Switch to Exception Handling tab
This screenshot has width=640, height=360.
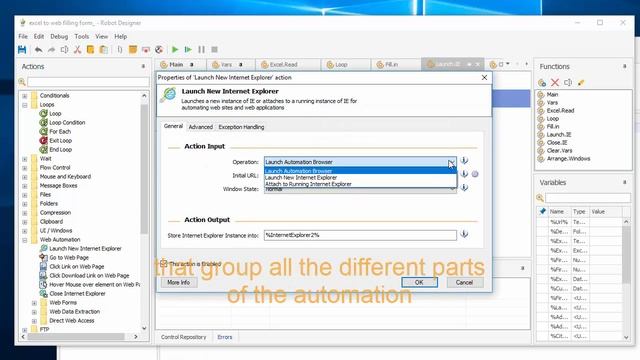tap(241, 127)
